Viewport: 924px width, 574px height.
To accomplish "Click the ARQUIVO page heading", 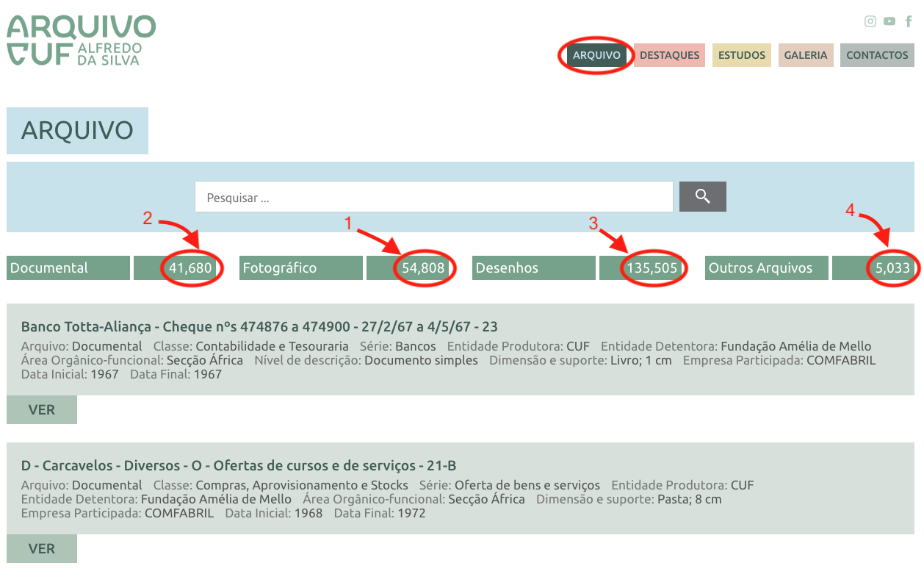I will (77, 131).
